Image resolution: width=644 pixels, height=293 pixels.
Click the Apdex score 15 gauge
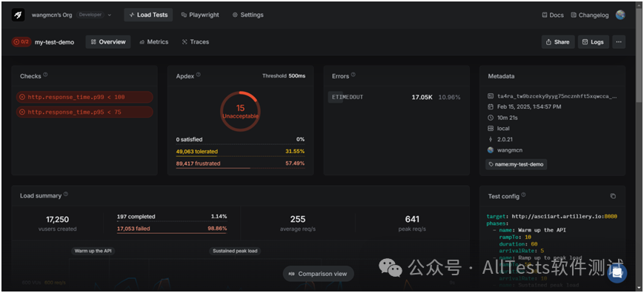click(x=240, y=112)
